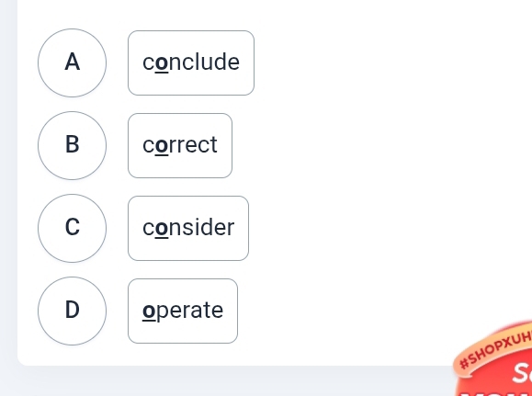Click the "correct" answer box
The width and height of the screenshot is (532, 396).
click(180, 145)
